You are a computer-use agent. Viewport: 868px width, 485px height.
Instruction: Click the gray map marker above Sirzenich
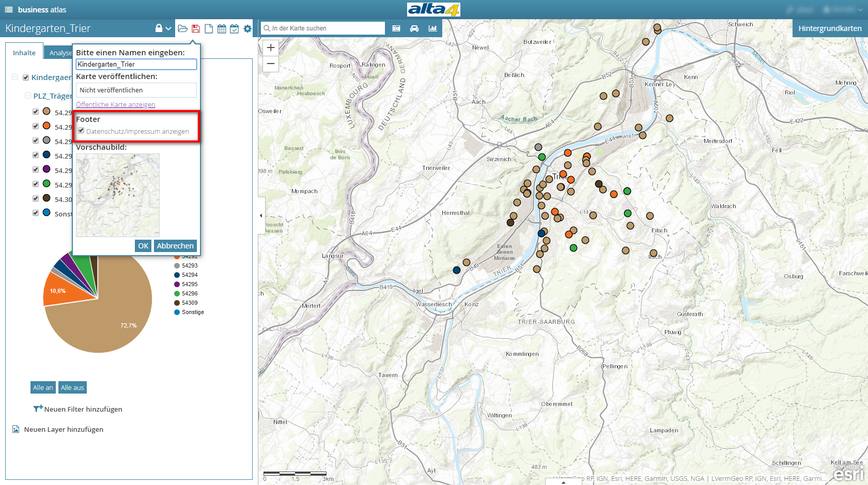tap(538, 147)
